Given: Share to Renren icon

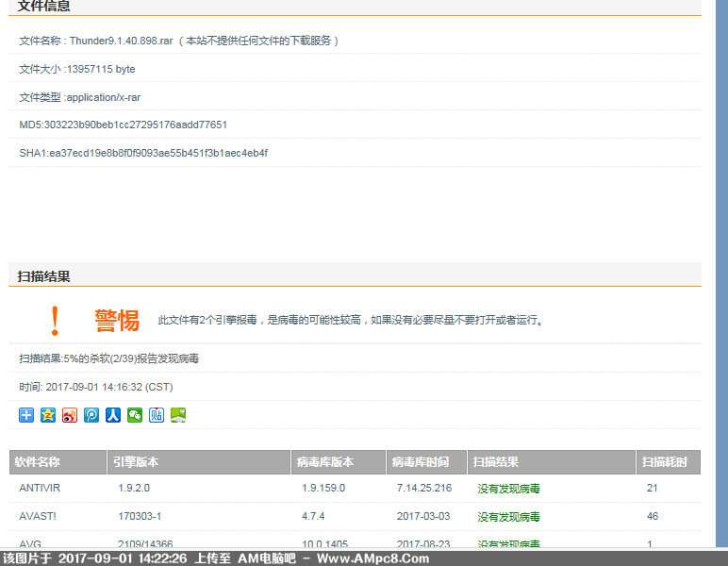Looking at the screenshot, I should pyautogui.click(x=113, y=415).
